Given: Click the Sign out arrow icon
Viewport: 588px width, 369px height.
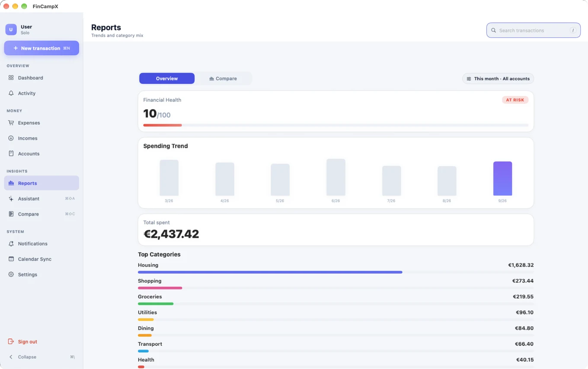Looking at the screenshot, I should point(11,342).
